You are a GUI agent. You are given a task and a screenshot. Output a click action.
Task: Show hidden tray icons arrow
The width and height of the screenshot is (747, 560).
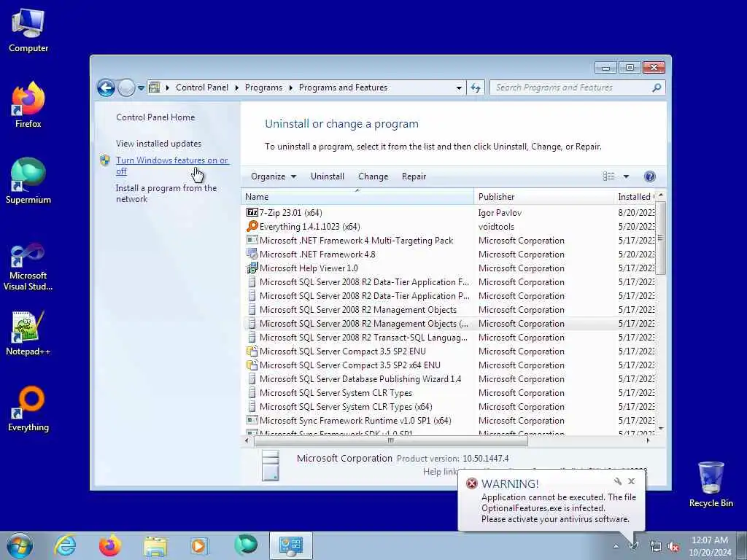[x=616, y=546]
